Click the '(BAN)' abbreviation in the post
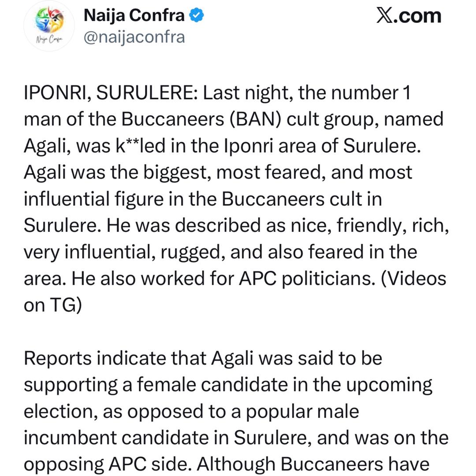The width and height of the screenshot is (476, 476). point(255,119)
